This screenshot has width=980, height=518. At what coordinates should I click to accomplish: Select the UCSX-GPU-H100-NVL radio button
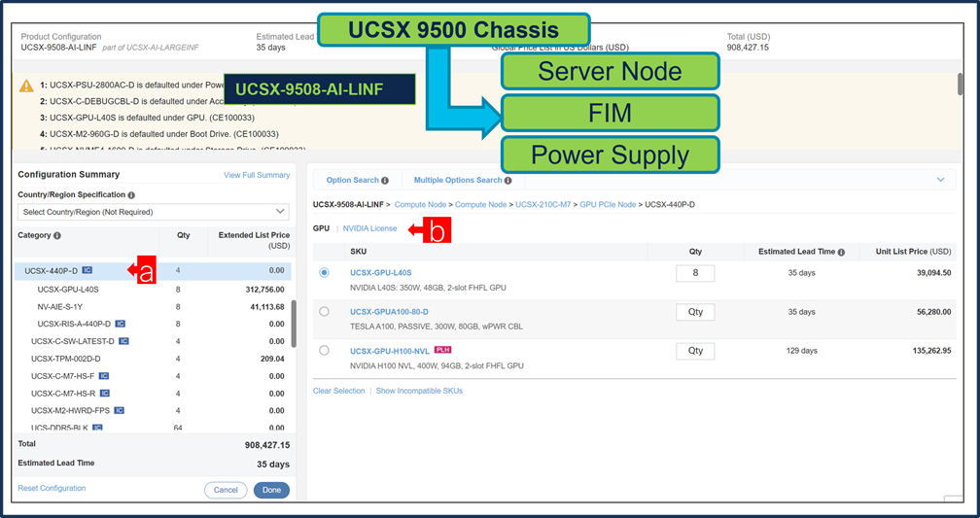coord(324,351)
